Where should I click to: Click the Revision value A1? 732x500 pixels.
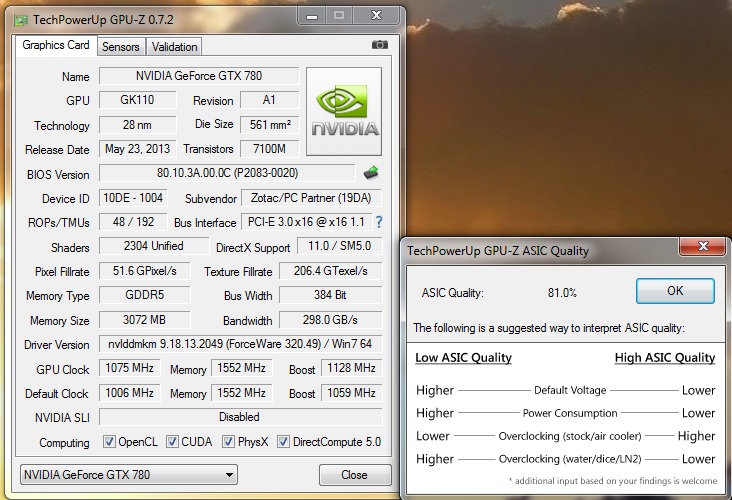coord(269,100)
